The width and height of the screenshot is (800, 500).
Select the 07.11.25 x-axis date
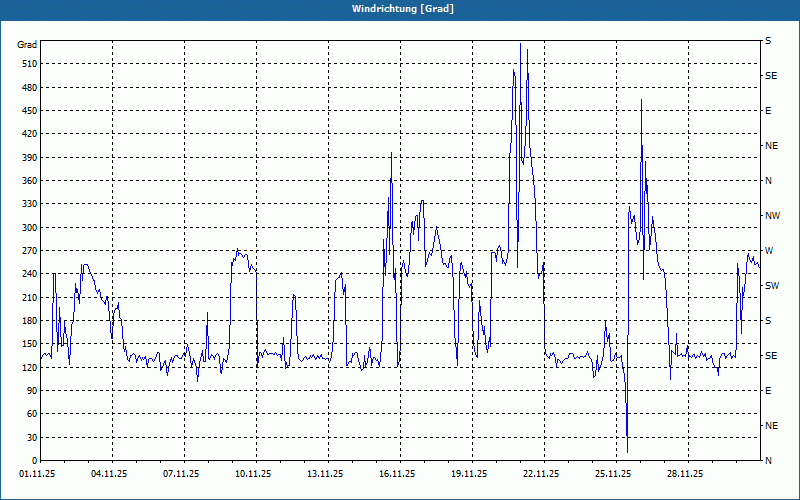click(x=181, y=474)
